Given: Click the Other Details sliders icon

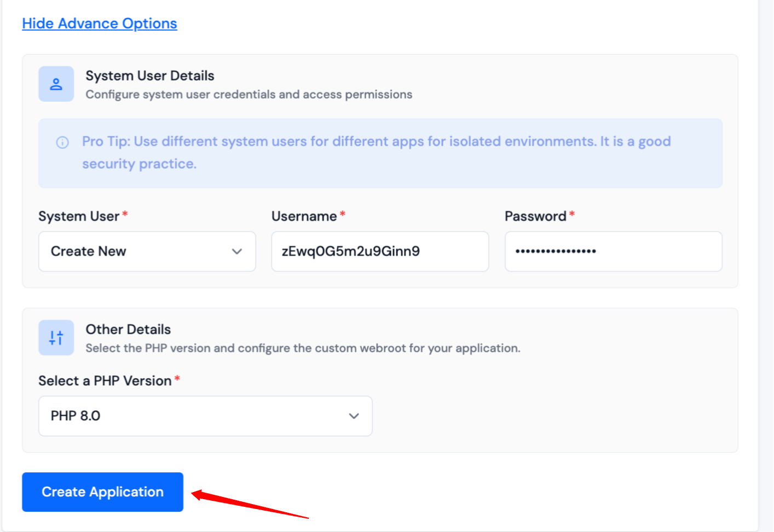Looking at the screenshot, I should coord(56,337).
